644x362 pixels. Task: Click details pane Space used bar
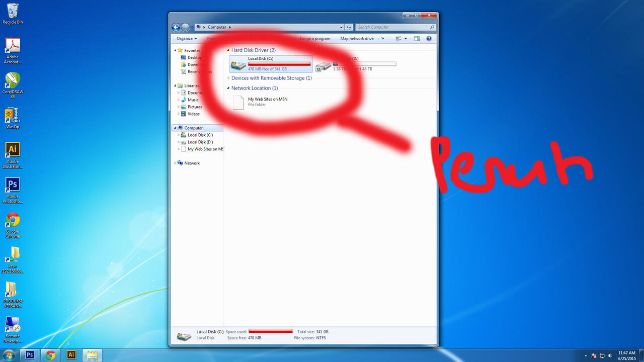pos(271,331)
